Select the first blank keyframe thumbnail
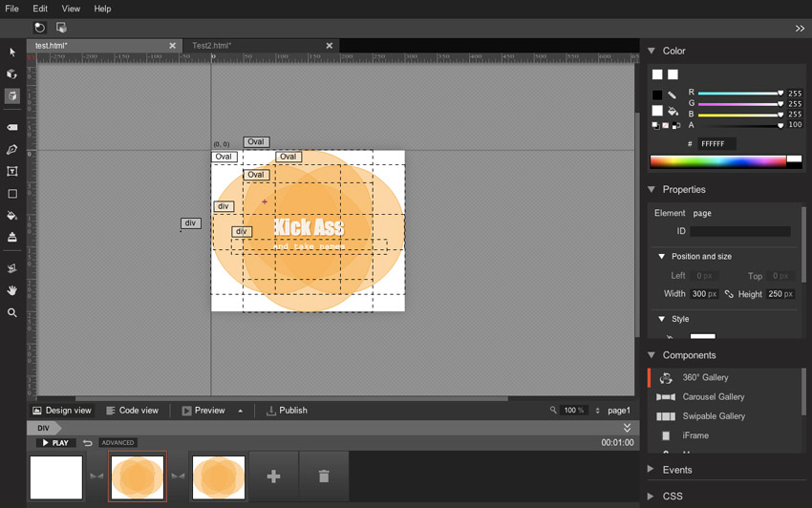Image resolution: width=812 pixels, height=508 pixels. (56, 477)
